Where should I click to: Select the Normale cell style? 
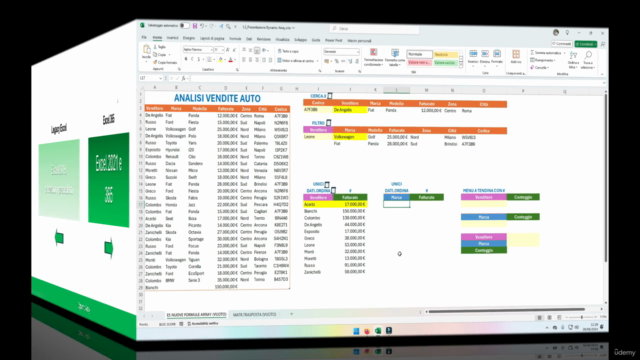pyautogui.click(x=419, y=54)
